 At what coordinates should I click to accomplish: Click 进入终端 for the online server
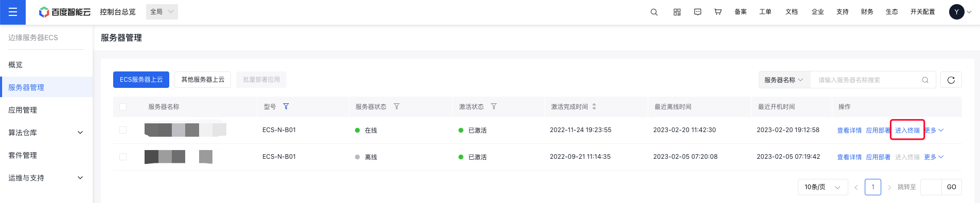(x=907, y=130)
